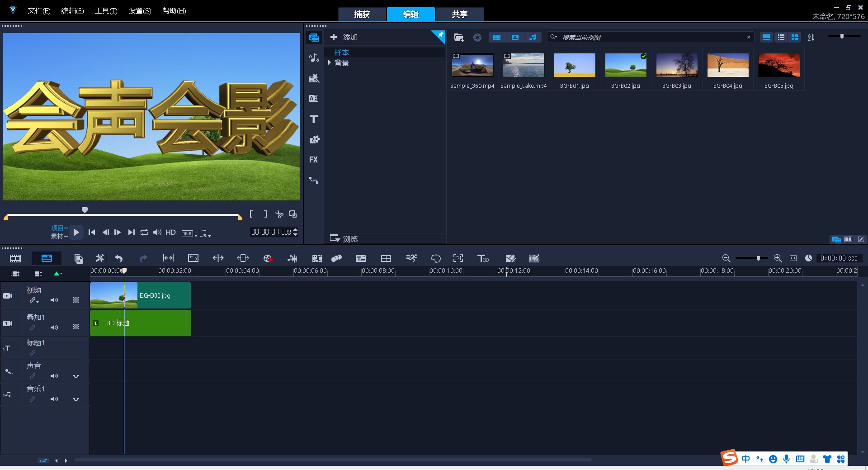Open the Auto Music tool

(x=317, y=258)
